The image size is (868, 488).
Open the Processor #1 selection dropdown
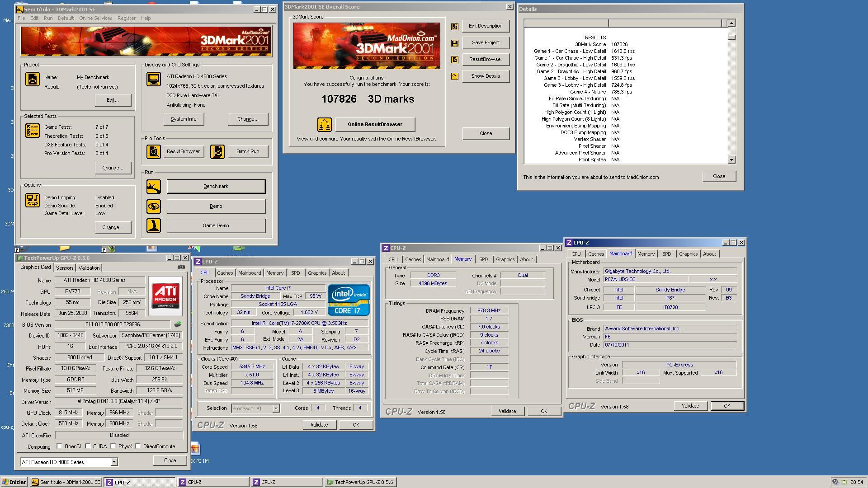(276, 408)
